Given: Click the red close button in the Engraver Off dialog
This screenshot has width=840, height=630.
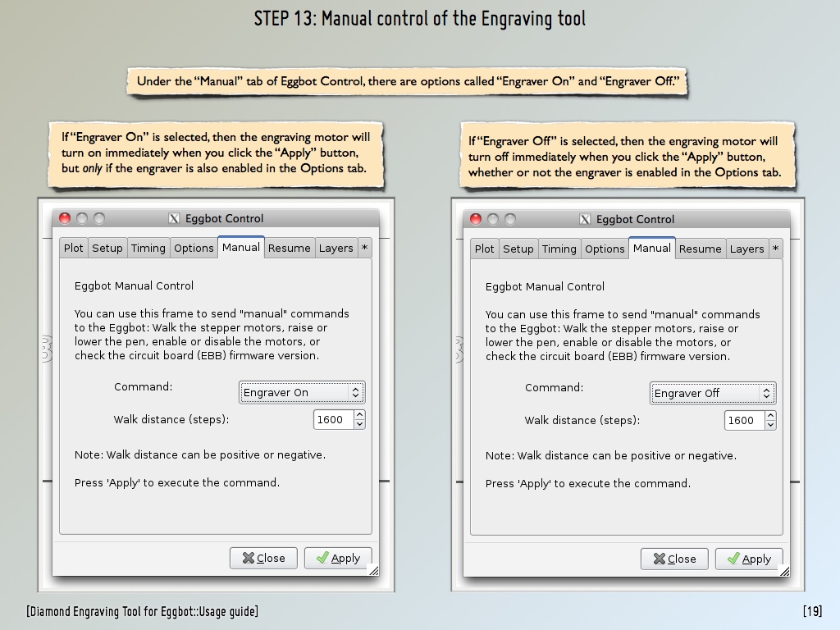Looking at the screenshot, I should point(476,218).
